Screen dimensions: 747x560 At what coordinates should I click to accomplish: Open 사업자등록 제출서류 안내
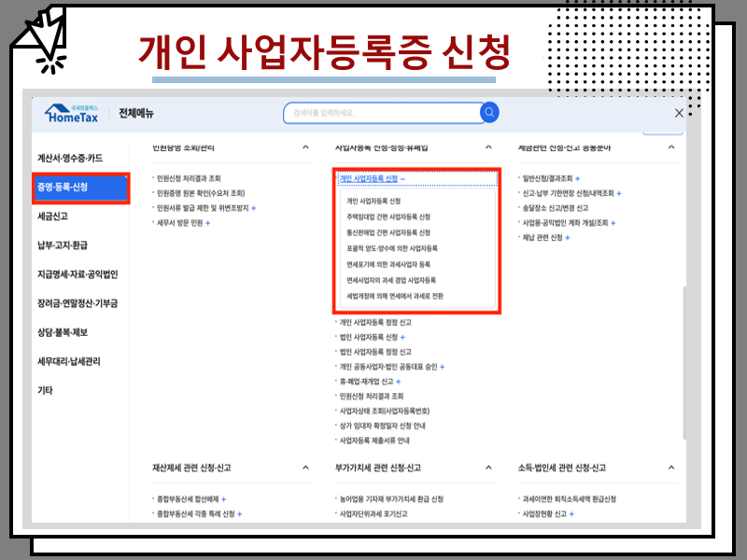tap(374, 441)
